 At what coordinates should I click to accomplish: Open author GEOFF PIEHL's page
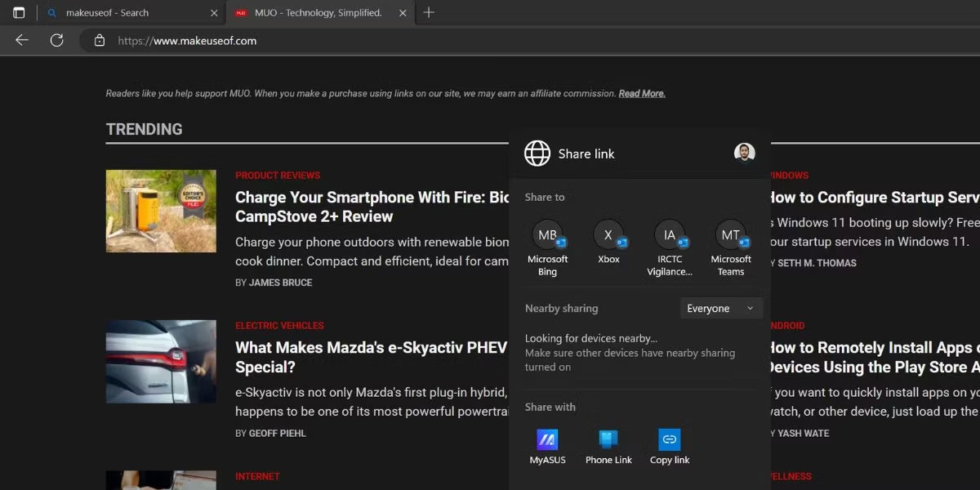pos(278,433)
